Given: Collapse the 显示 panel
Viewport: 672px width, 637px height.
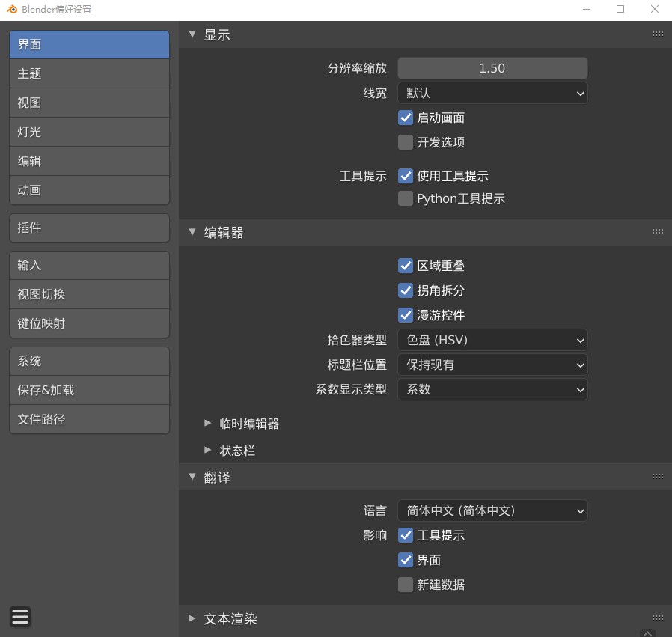Looking at the screenshot, I should coord(192,34).
